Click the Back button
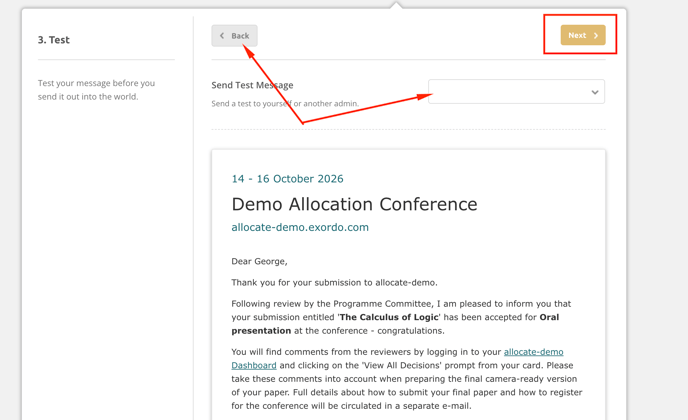The width and height of the screenshot is (688, 420). point(235,36)
